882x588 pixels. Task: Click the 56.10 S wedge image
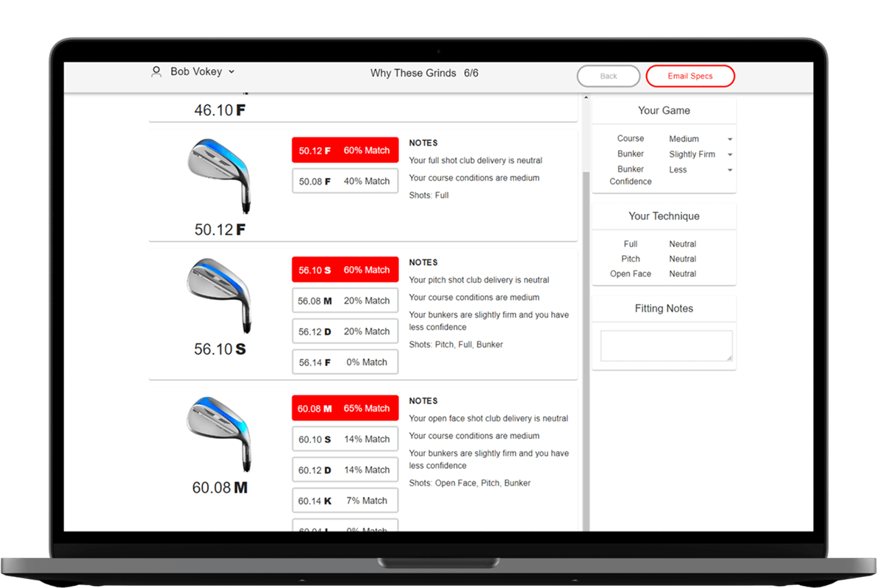click(220, 295)
